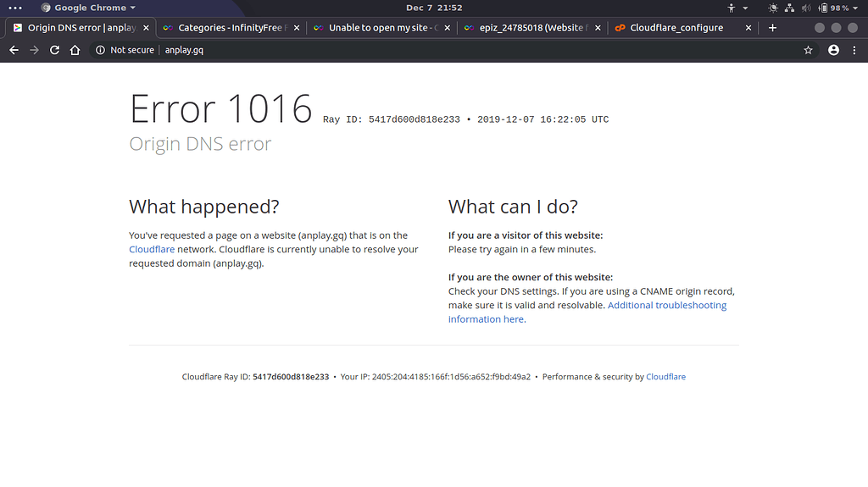868x487 pixels.
Task: Open Additional troubleshooting information link
Action: pyautogui.click(x=587, y=313)
